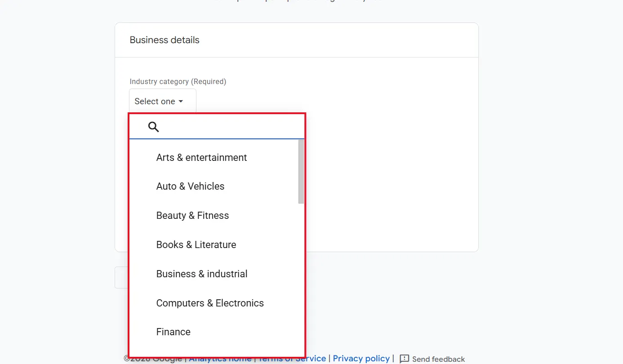Open the Privacy policy link
Viewport: 623px width, 364px height.
pos(361,358)
